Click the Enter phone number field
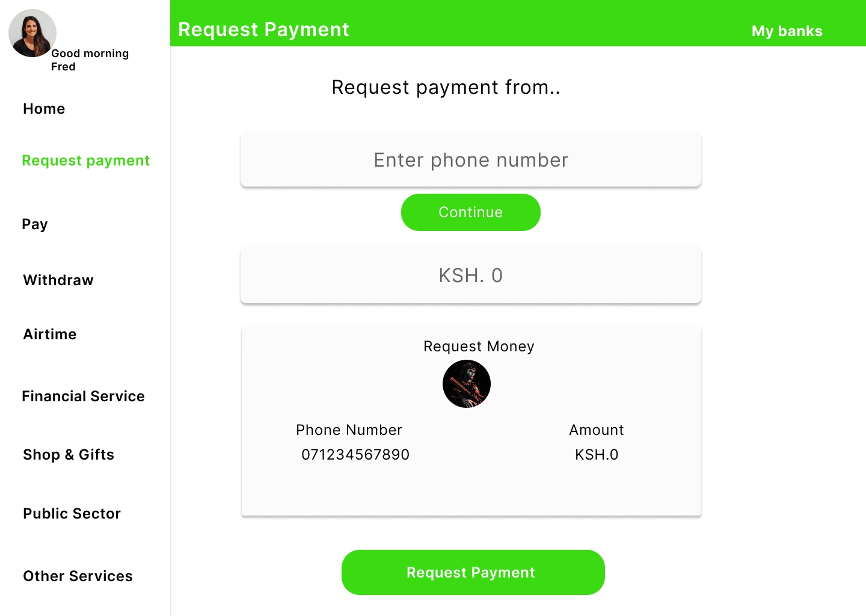 click(x=471, y=159)
